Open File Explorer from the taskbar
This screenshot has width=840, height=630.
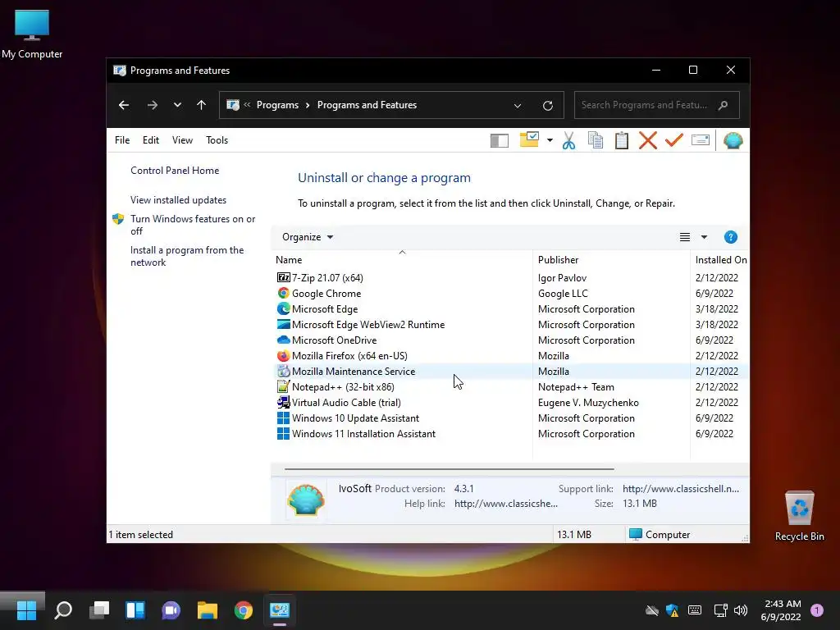[x=208, y=609]
